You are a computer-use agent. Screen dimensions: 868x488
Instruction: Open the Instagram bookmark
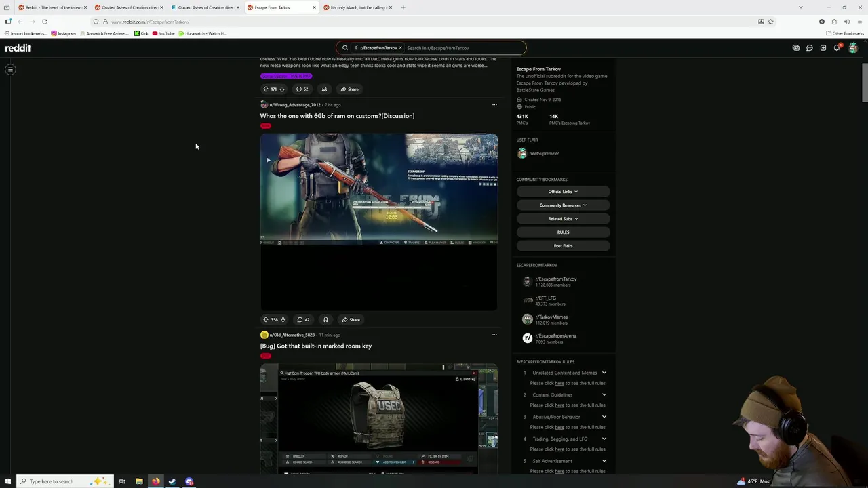(63, 33)
